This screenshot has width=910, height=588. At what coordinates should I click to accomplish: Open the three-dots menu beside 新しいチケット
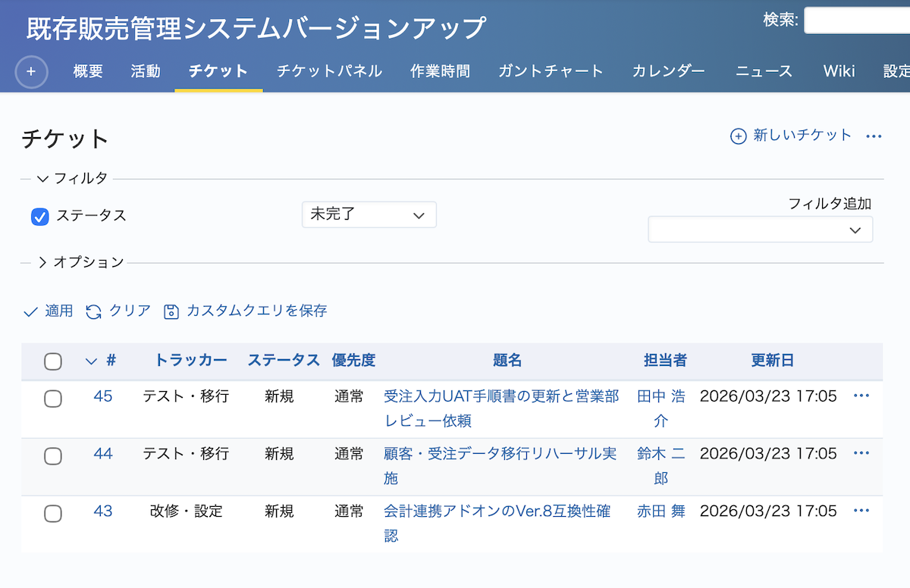(874, 136)
